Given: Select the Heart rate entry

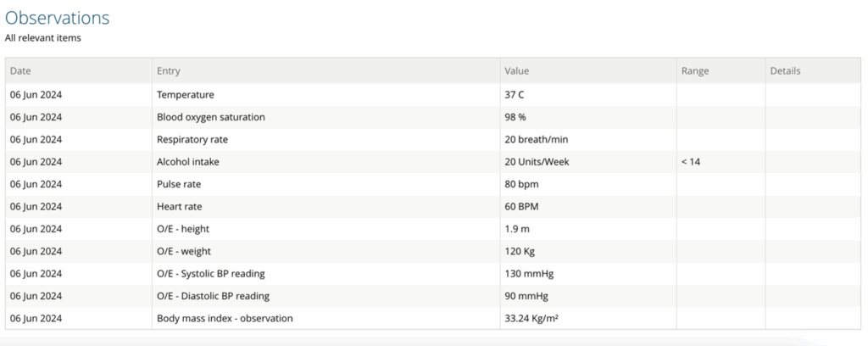Looking at the screenshot, I should 180,206.
